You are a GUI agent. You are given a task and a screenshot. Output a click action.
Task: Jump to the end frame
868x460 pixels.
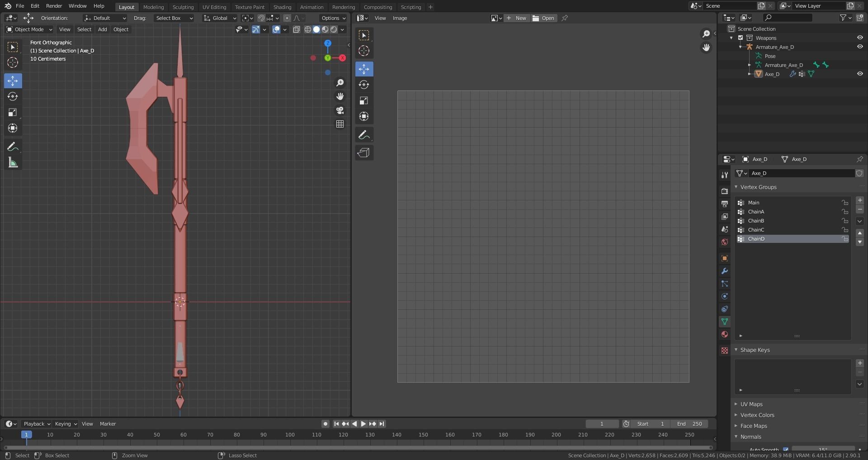382,424
